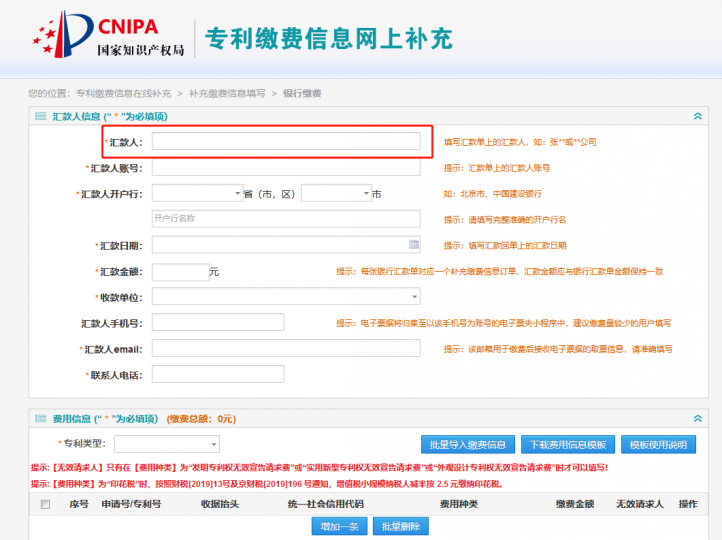The width and height of the screenshot is (722, 540).
Task: Click breadcrumb 补充缴费信息填写
Action: coord(227,93)
